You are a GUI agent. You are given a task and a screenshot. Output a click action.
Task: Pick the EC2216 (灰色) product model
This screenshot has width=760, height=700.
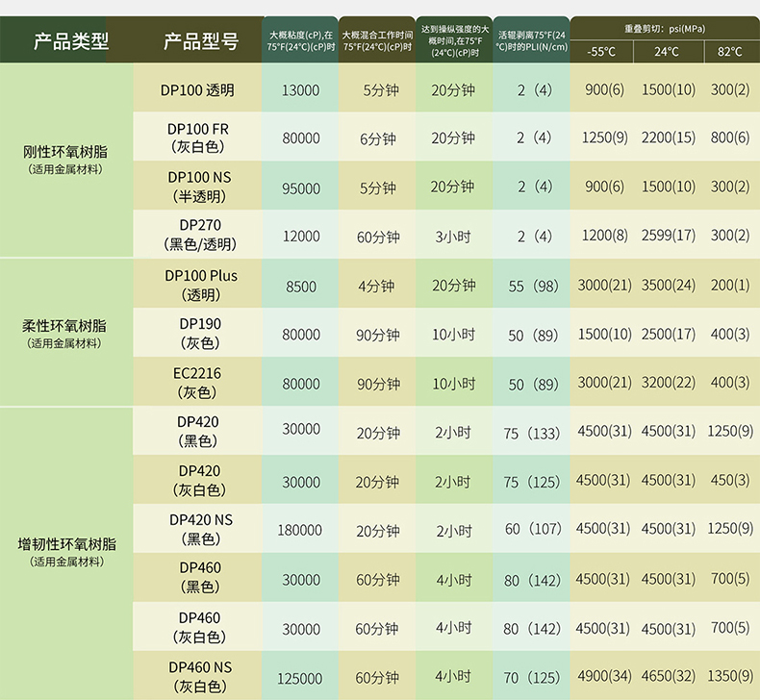click(x=198, y=383)
